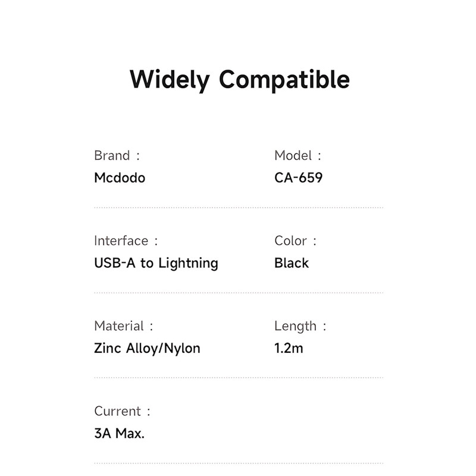Click the 1.2m length value
The width and height of the screenshot is (476, 476).
coord(289,348)
